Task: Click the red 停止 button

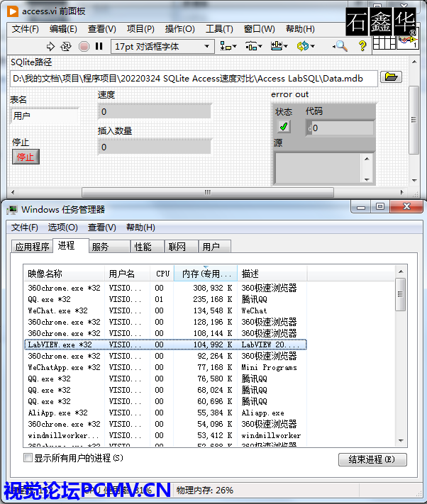Action: [26, 157]
